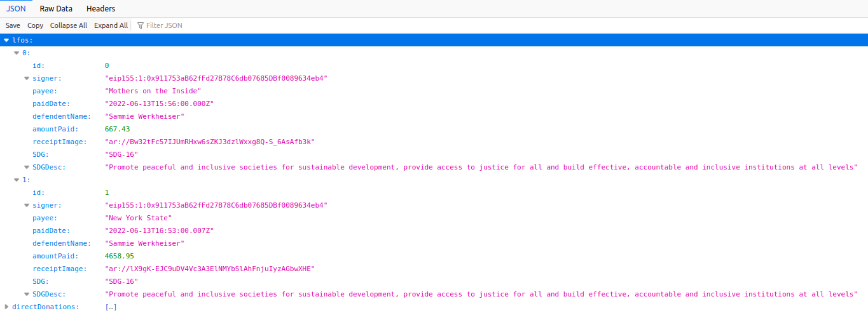
Task: Select the id value 1
Action: [107, 192]
